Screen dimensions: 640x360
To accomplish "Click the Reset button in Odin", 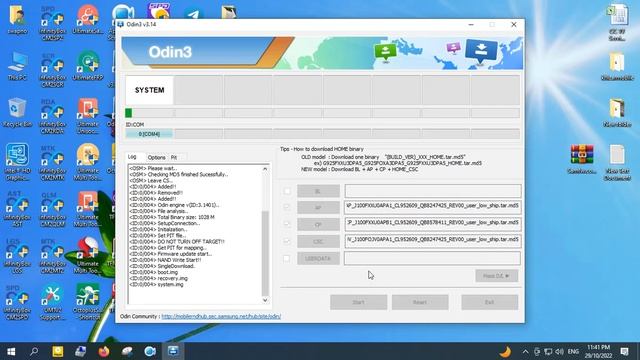I will [x=420, y=302].
